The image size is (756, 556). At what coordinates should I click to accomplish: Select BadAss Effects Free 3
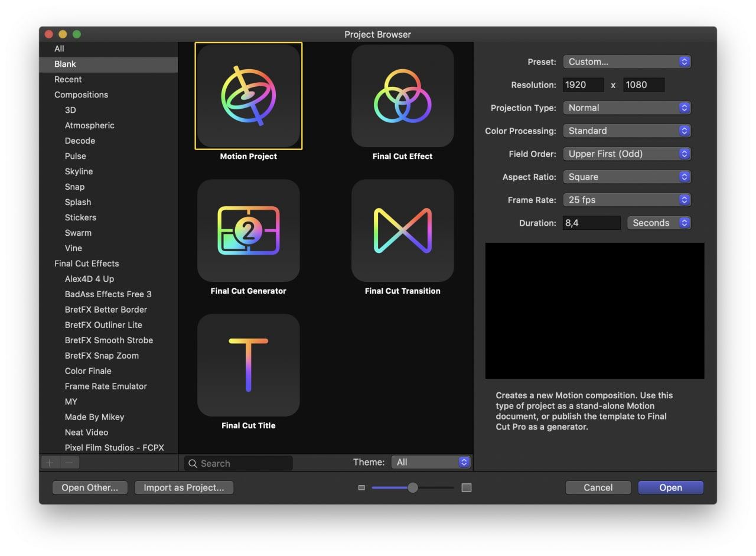[x=109, y=294]
